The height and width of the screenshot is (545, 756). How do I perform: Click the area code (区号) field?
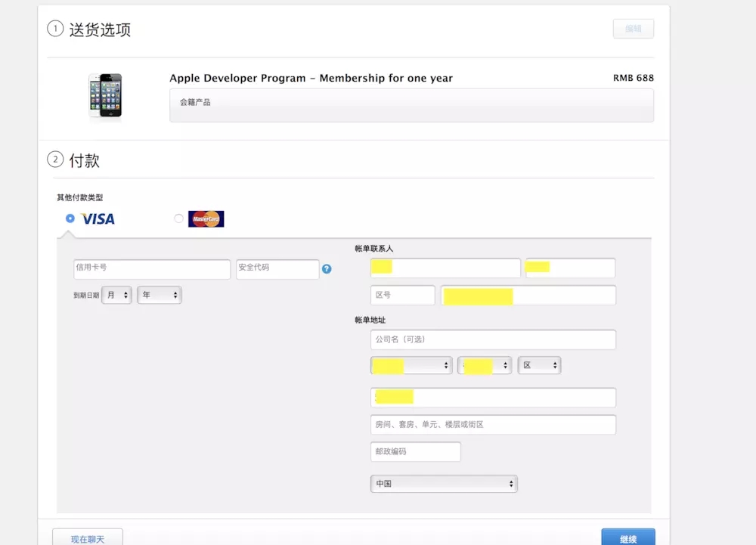click(x=402, y=296)
